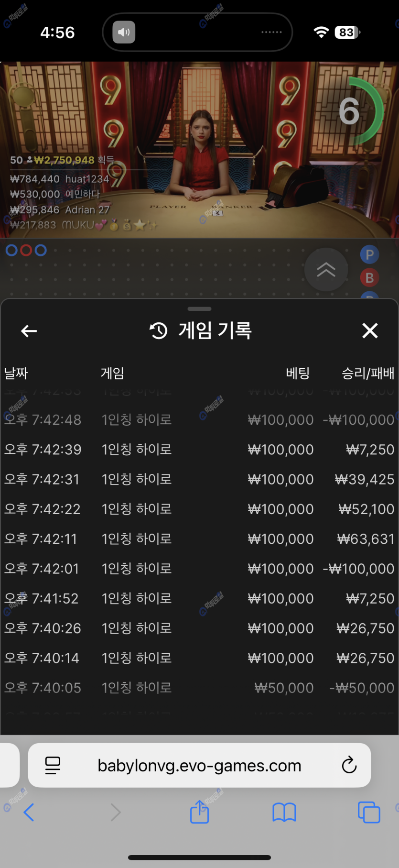The height and width of the screenshot is (868, 399).
Task: Expand roadmap with double chevron up button
Action: point(326,270)
